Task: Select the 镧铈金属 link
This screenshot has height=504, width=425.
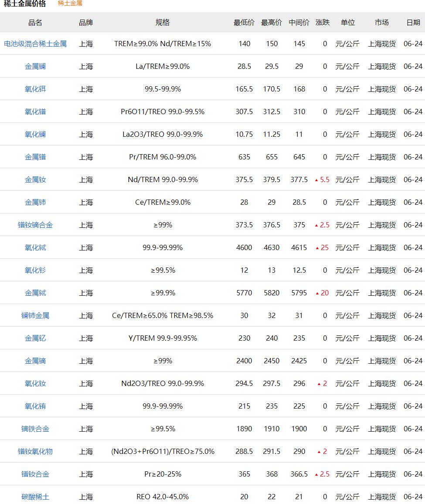Action: pyautogui.click(x=35, y=315)
